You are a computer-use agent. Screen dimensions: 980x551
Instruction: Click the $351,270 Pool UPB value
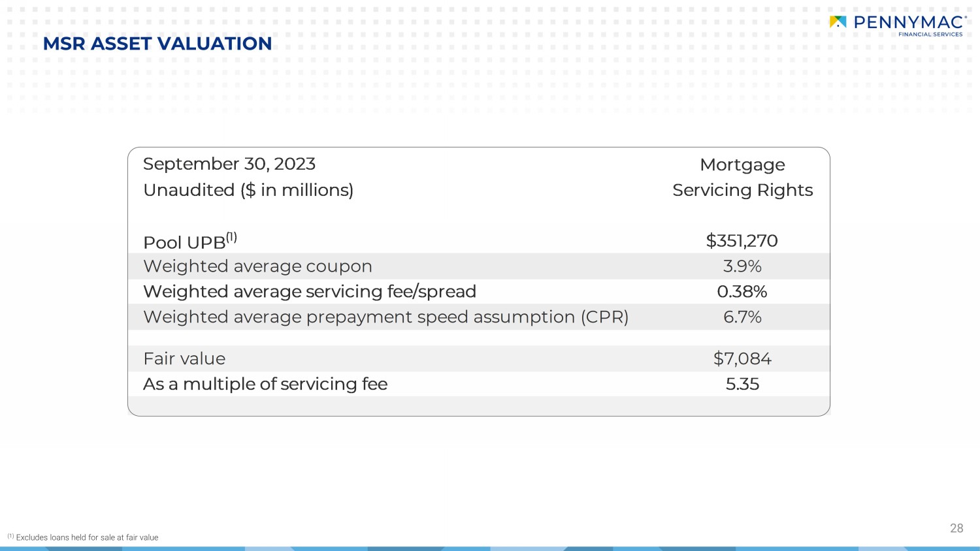[742, 241]
